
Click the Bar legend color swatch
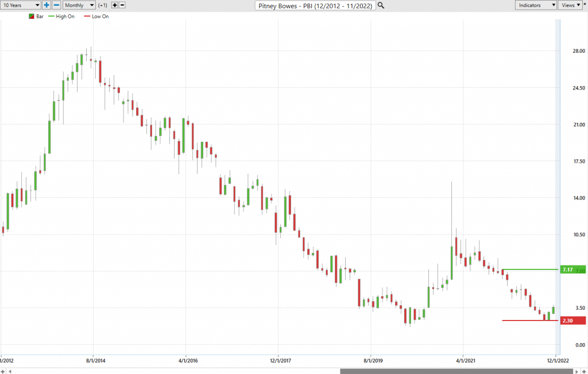(32, 17)
